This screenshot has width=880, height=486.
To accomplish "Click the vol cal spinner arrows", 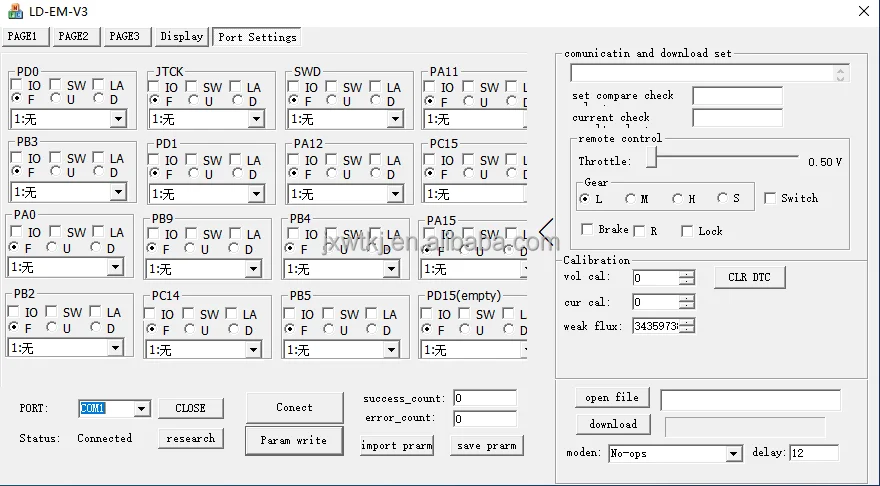I will pos(687,278).
